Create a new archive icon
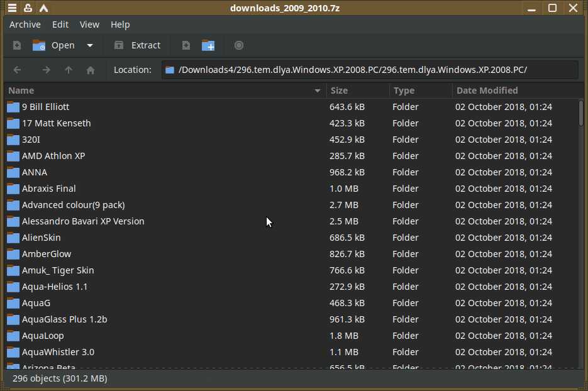The height and width of the screenshot is (391, 588). tap(17, 45)
